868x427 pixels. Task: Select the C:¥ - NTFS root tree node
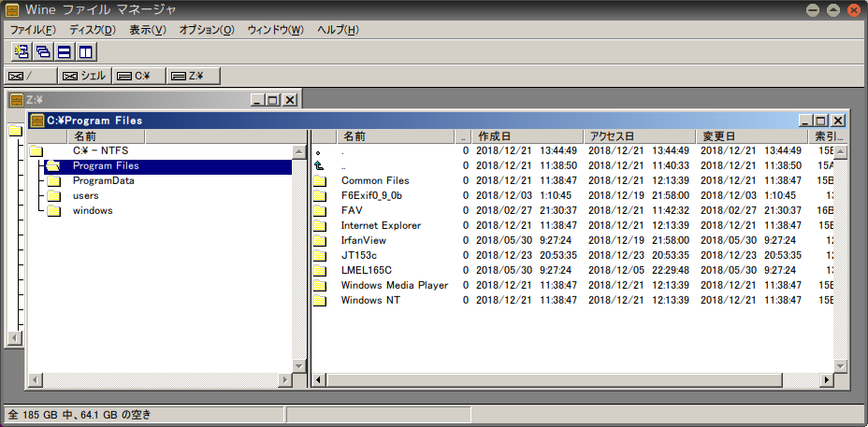[101, 150]
